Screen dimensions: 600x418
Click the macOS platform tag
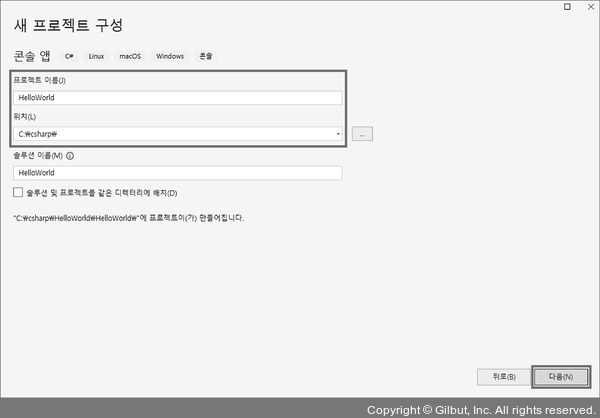click(130, 57)
